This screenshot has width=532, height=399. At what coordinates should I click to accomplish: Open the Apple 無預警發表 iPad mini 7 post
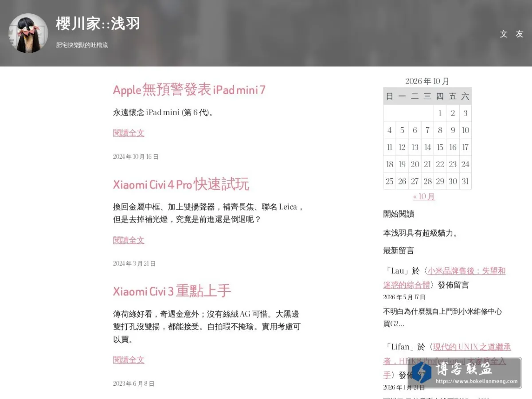pos(189,90)
